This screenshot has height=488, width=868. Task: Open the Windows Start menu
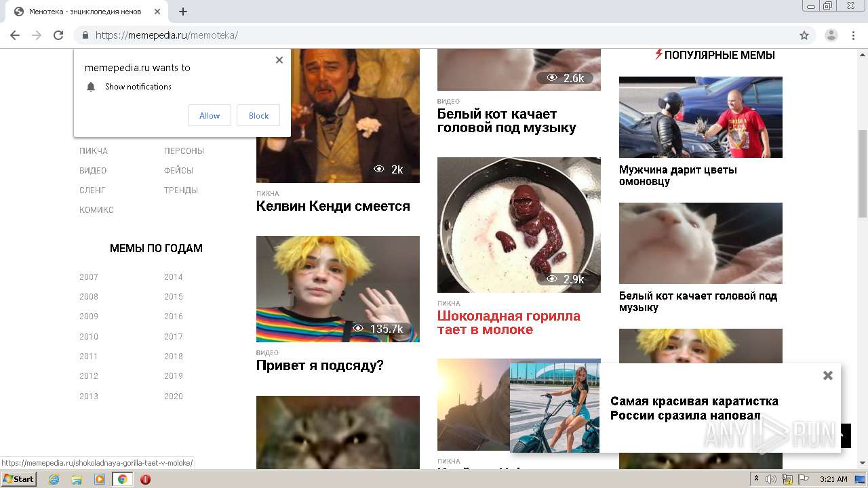[18, 479]
